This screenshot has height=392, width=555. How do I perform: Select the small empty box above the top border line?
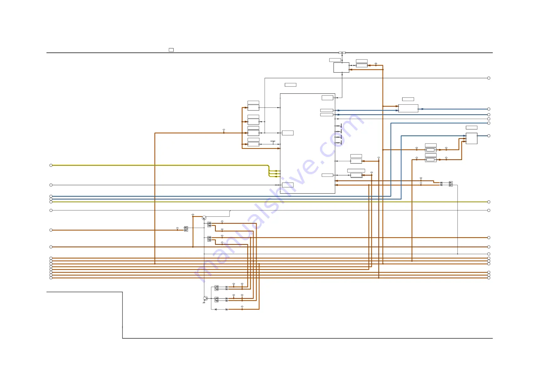[x=171, y=50]
